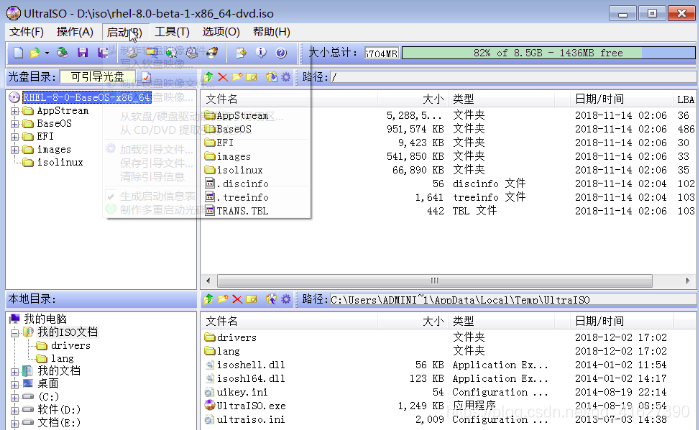The height and width of the screenshot is (430, 699).
Task: Expand the (C:) drive node
Action: 15,397
